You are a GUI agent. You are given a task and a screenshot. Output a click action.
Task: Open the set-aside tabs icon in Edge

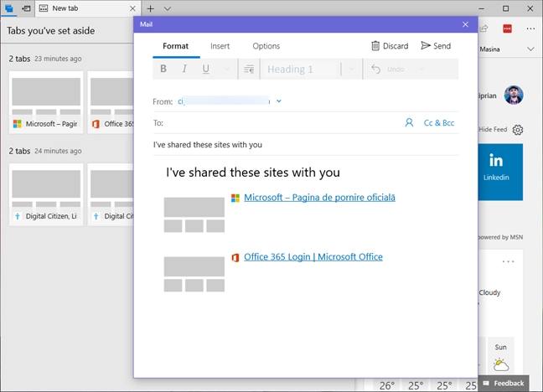point(9,8)
